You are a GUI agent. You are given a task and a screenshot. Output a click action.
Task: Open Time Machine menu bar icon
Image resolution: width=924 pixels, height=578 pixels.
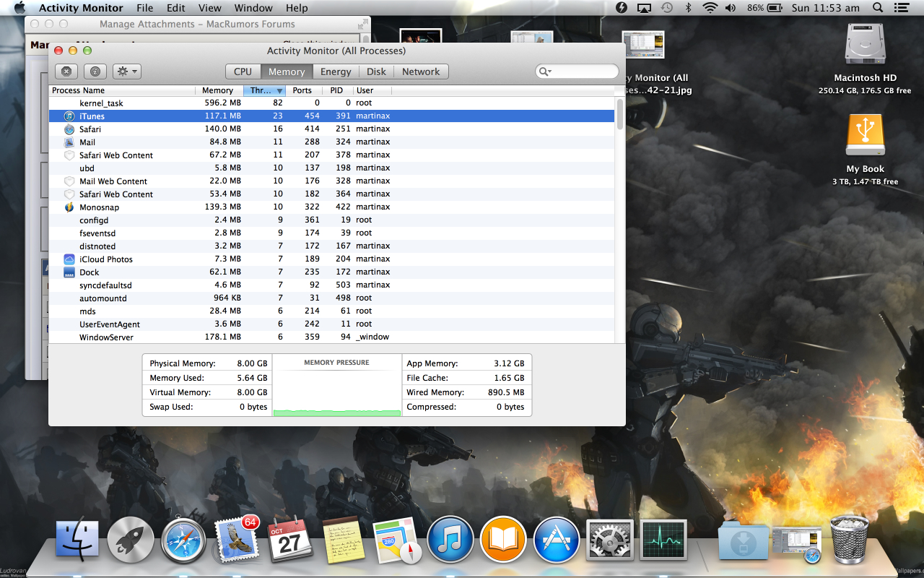click(666, 8)
